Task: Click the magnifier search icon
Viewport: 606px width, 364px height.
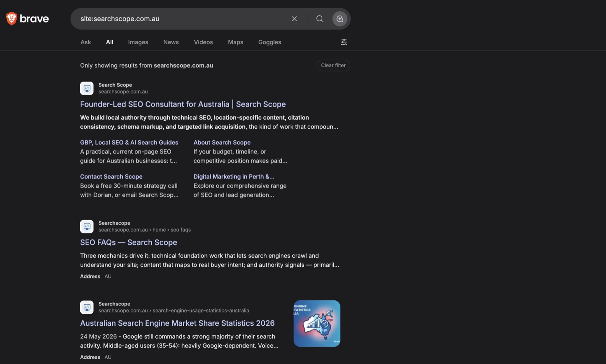Action: [320, 19]
